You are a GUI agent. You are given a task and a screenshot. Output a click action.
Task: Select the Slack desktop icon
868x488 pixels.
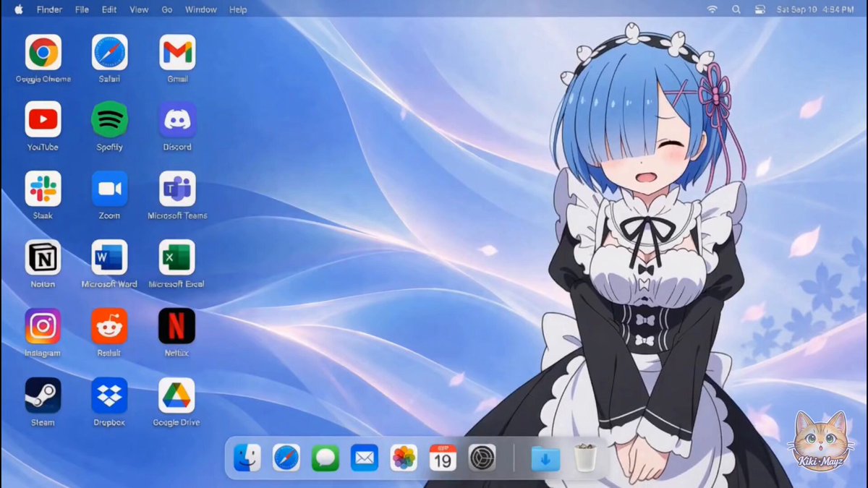click(43, 189)
